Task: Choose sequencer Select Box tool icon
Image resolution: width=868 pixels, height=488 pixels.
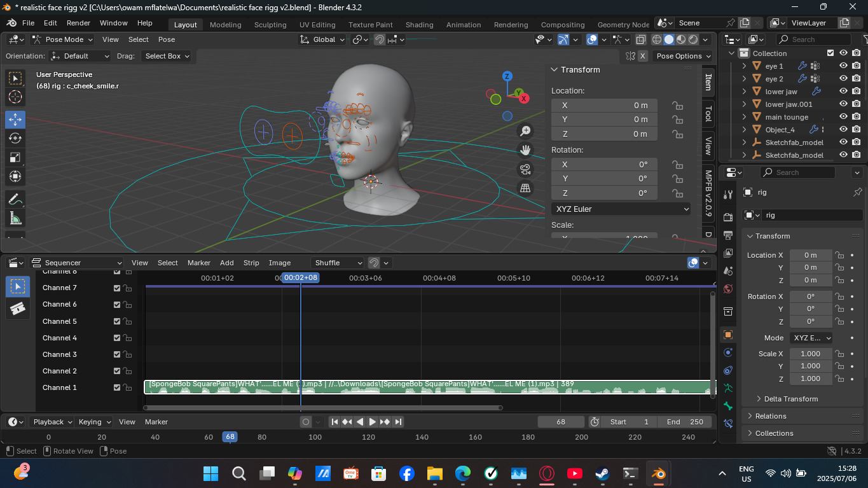Action: pyautogui.click(x=18, y=286)
